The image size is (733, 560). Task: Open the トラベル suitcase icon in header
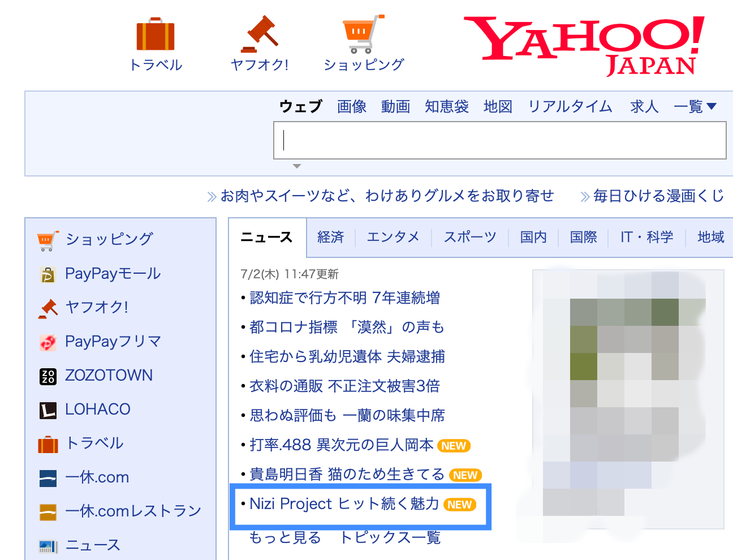tap(156, 34)
